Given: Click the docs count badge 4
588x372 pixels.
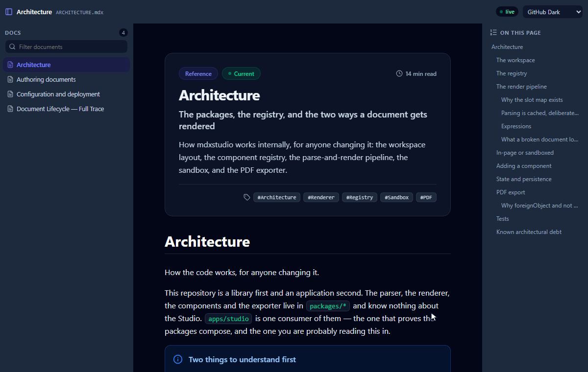Looking at the screenshot, I should coord(123,33).
